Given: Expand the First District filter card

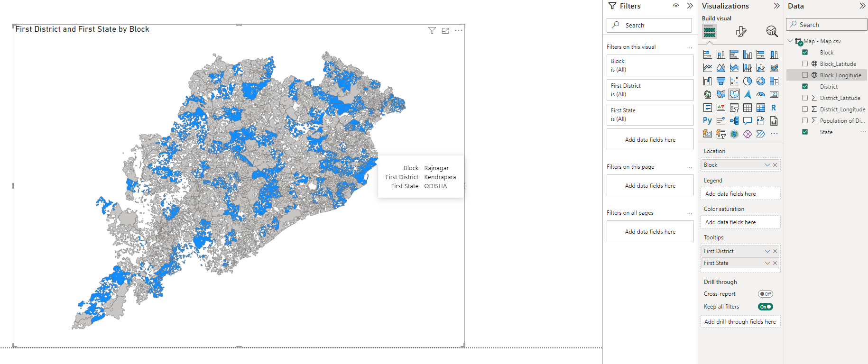Looking at the screenshot, I should click(650, 90).
